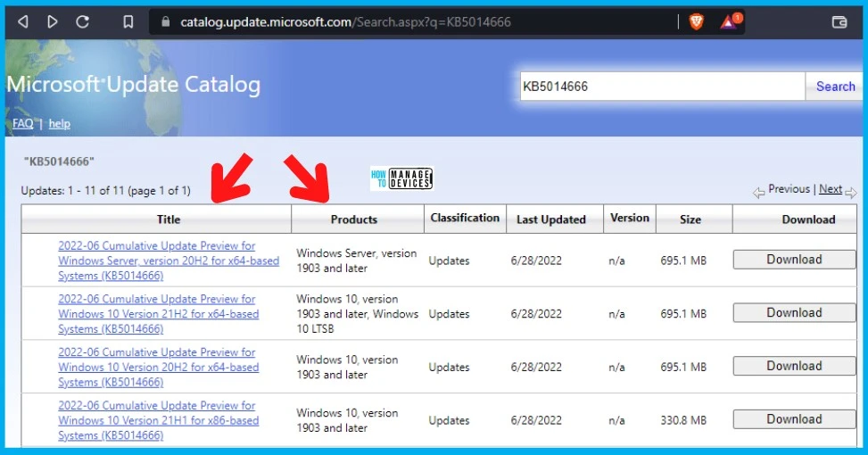Download the Windows 10 21H2 x64 update
This screenshot has width=868, height=455.
tap(794, 313)
